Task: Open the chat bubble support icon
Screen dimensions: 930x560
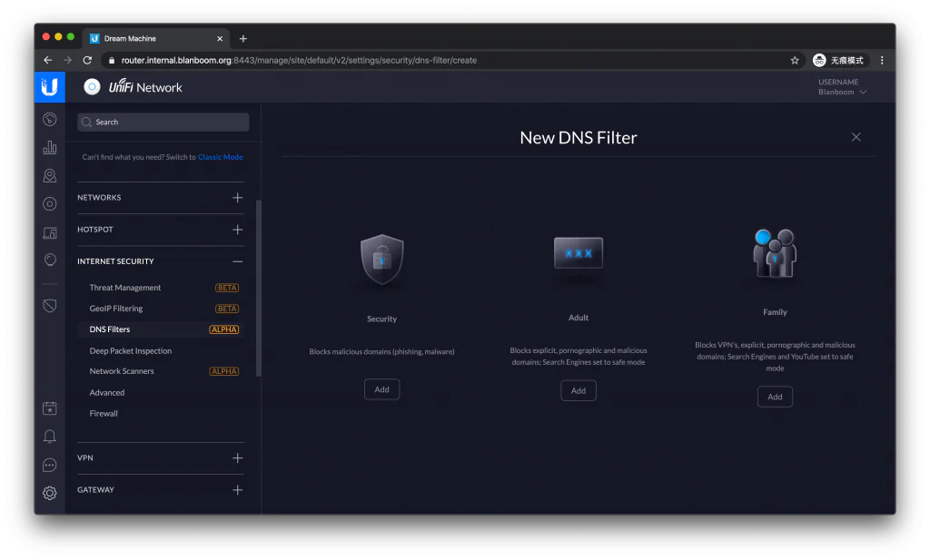Action: (50, 466)
